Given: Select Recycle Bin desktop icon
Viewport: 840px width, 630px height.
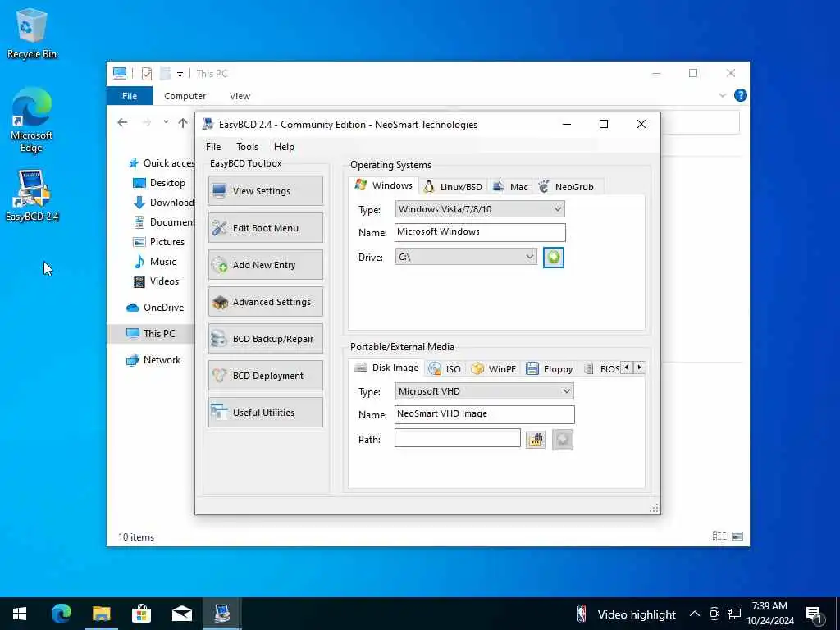Looking at the screenshot, I should point(32,33).
